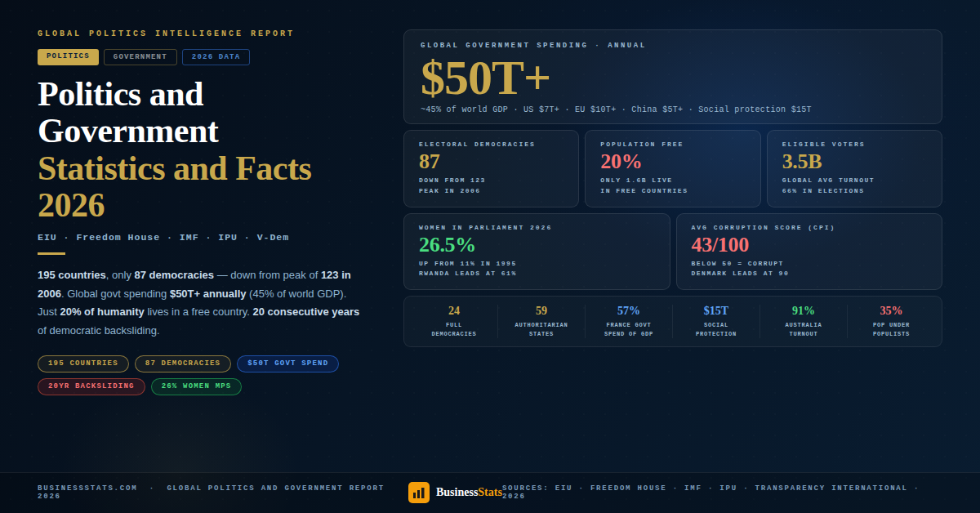980x513 pixels.
Task: Click the Eligible Voters 3.5B card
Action: pyautogui.click(x=853, y=168)
